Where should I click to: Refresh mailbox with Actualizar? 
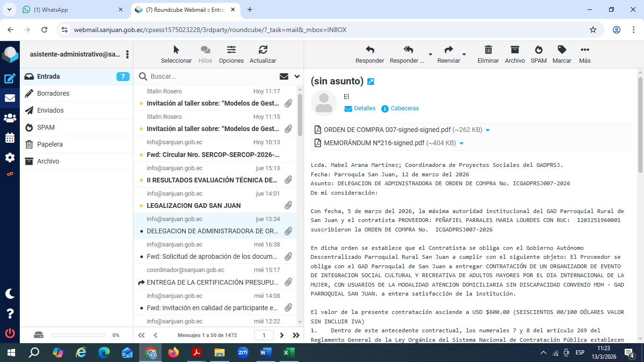coord(263,54)
